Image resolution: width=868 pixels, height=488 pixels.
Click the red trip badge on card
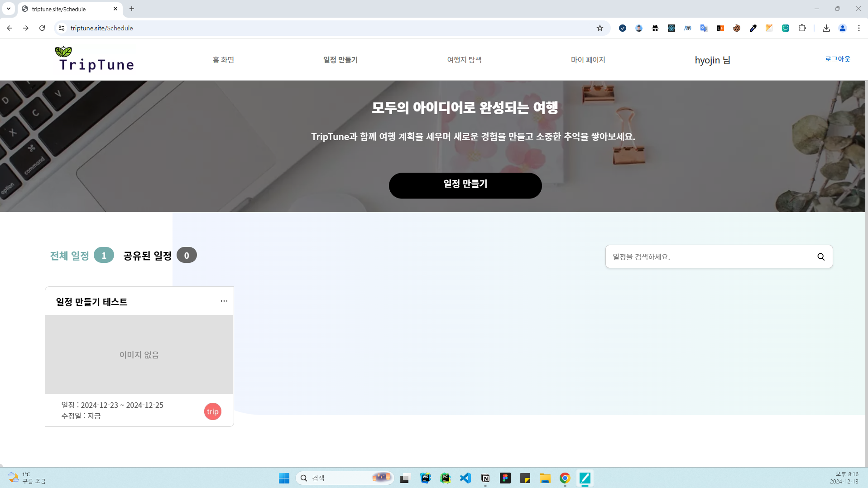point(212,411)
